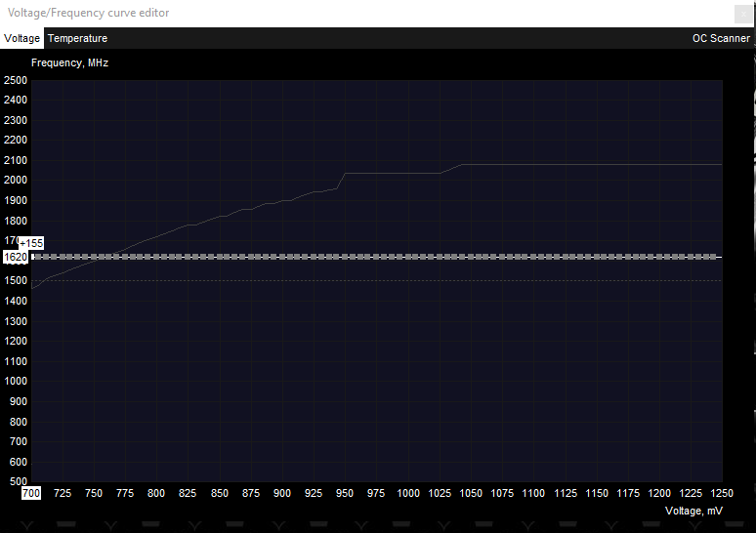Click the 'Voltage, mV' axis title
This screenshot has height=533, width=756.
tap(693, 511)
